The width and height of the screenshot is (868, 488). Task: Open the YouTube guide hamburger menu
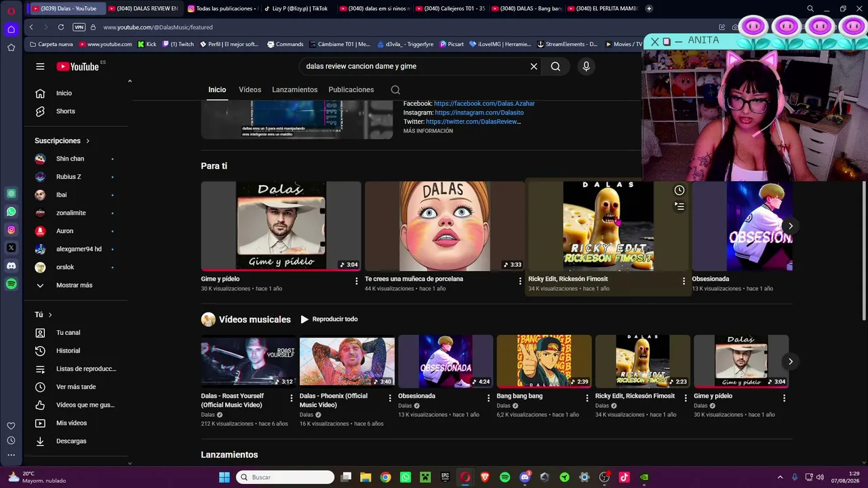(40, 66)
